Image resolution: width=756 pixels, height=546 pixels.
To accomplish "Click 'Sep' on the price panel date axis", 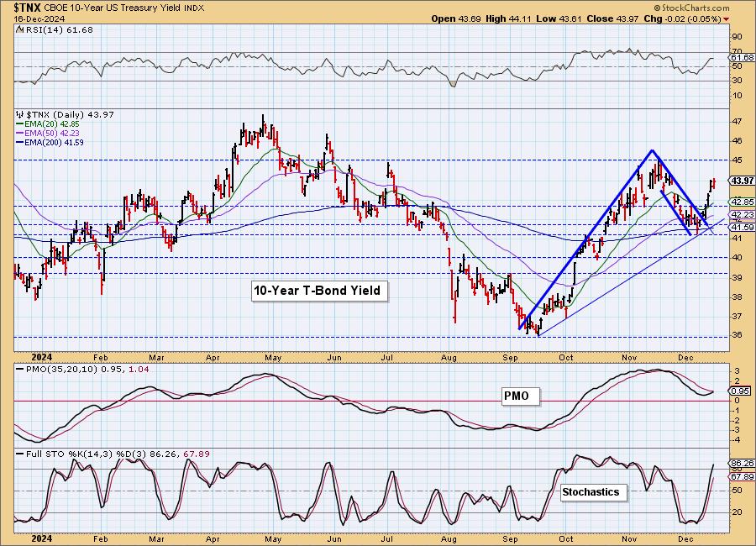I will coord(510,358).
